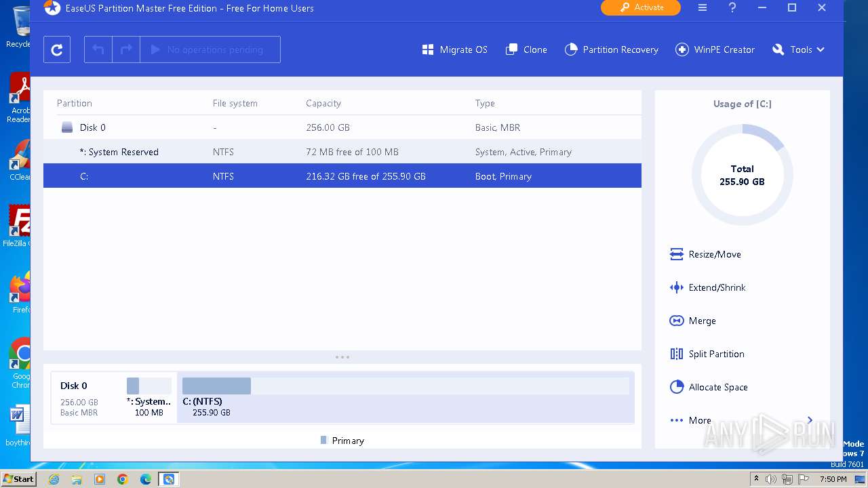
Task: Choose Split Partition operation
Action: pos(707,354)
